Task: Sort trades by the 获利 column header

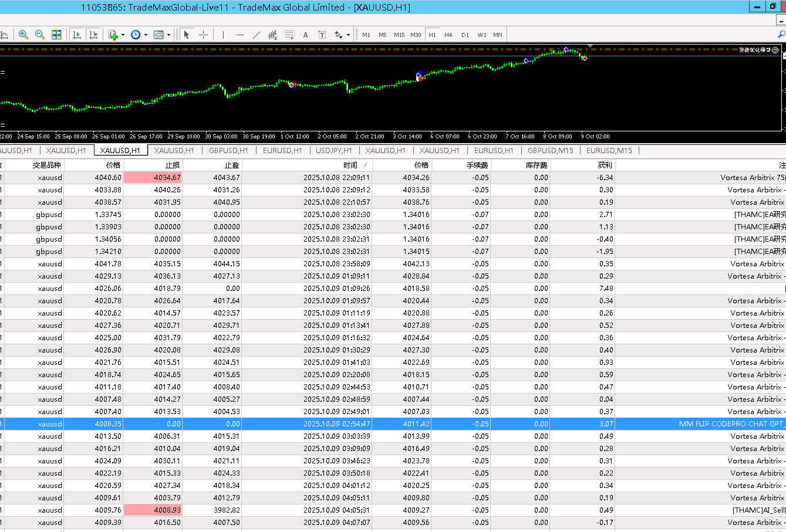Action: click(605, 165)
